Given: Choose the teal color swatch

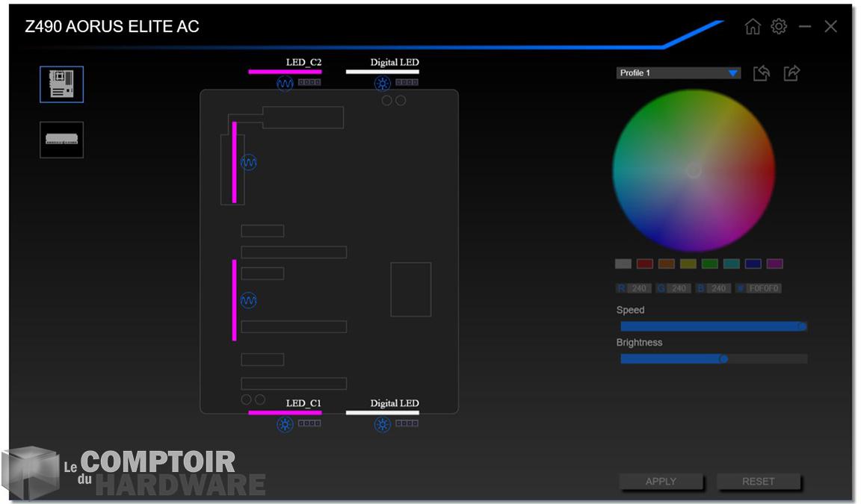Looking at the screenshot, I should 732,264.
